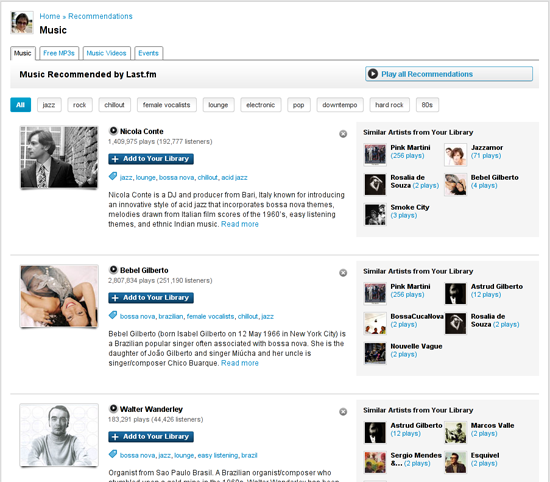This screenshot has width=550, height=482.
Task: Add Bebel Gilberto to Your Library
Action: (151, 297)
